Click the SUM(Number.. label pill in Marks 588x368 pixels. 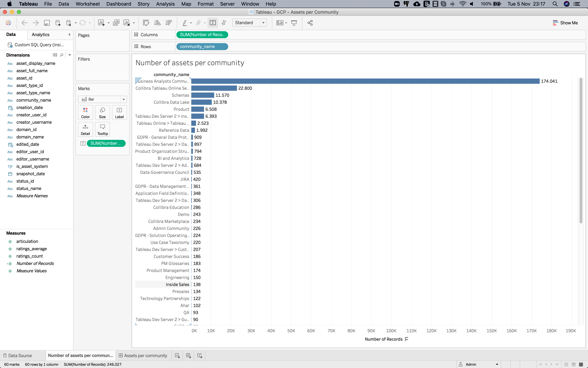106,143
